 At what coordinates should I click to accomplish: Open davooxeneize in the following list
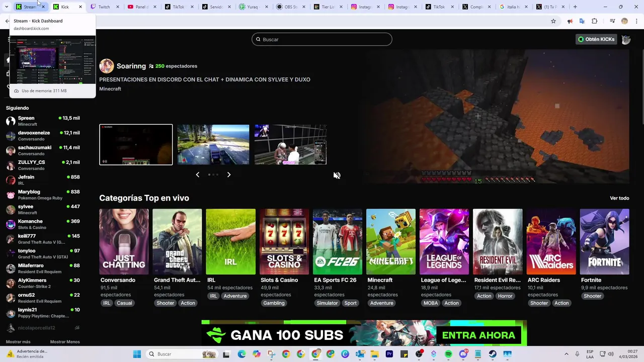[x=43, y=136]
